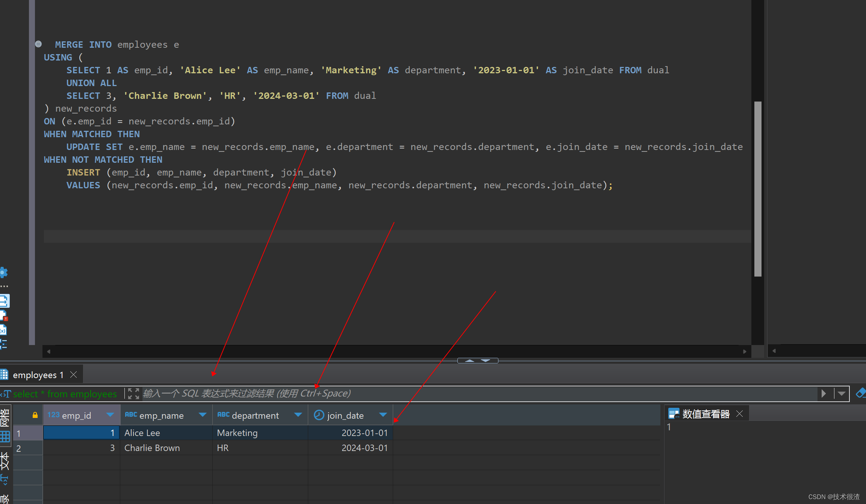This screenshot has height=504, width=866.
Task: Click the three-dot more options in sidebar
Action: 4,286
